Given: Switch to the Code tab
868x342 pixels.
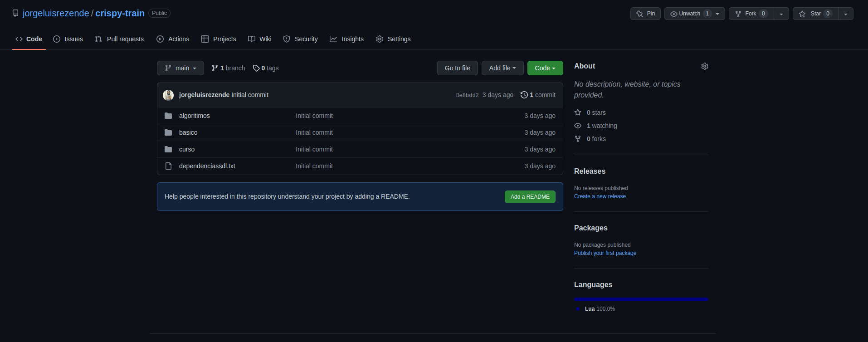Looking at the screenshot, I should (x=29, y=39).
